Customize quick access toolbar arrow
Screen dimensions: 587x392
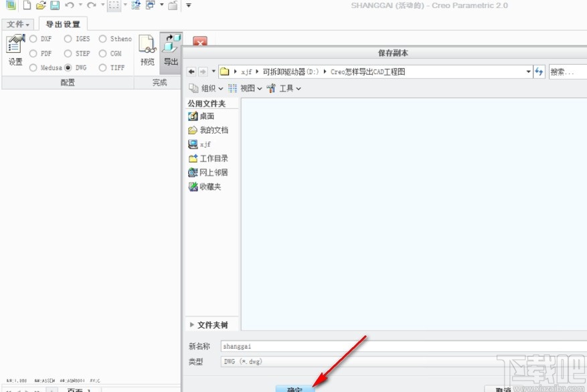pyautogui.click(x=189, y=5)
